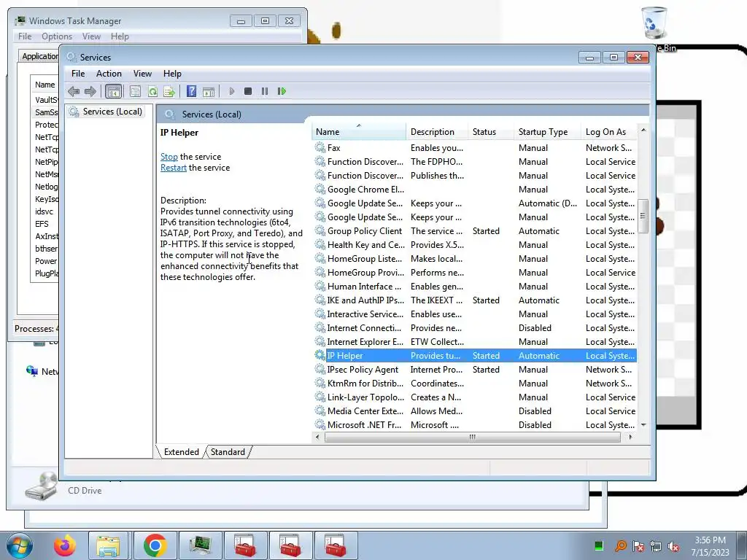Sort by Startup Type column header
This screenshot has width=747, height=560.
point(547,132)
